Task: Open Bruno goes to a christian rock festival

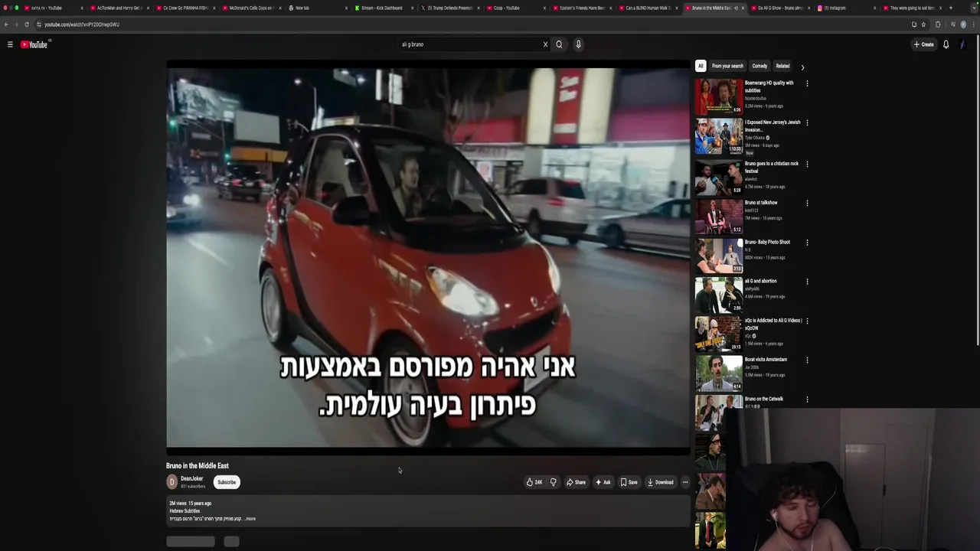Action: pos(772,167)
